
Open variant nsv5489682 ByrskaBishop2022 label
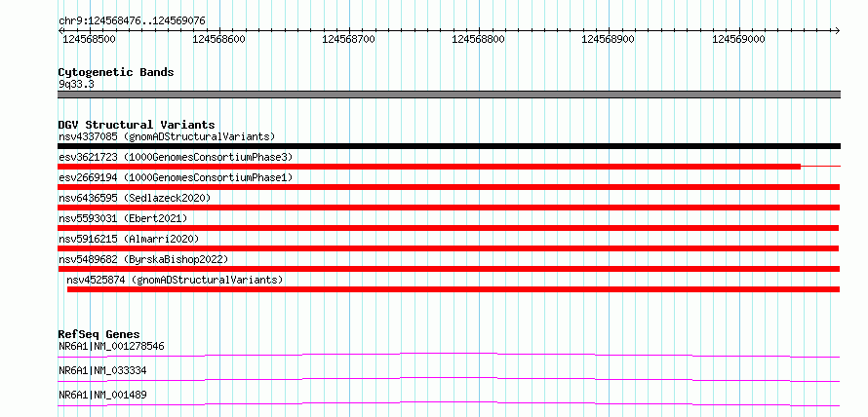click(x=143, y=259)
